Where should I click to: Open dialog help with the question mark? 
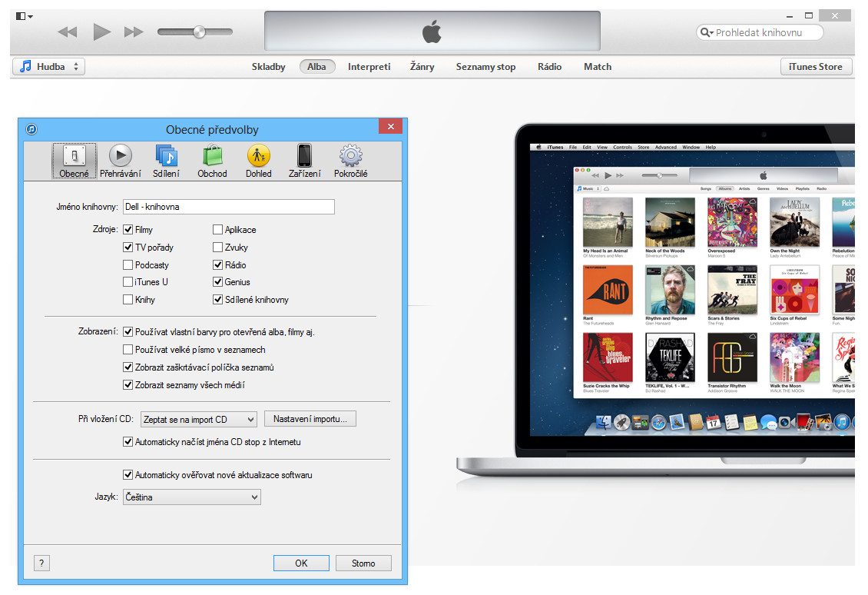(x=41, y=563)
